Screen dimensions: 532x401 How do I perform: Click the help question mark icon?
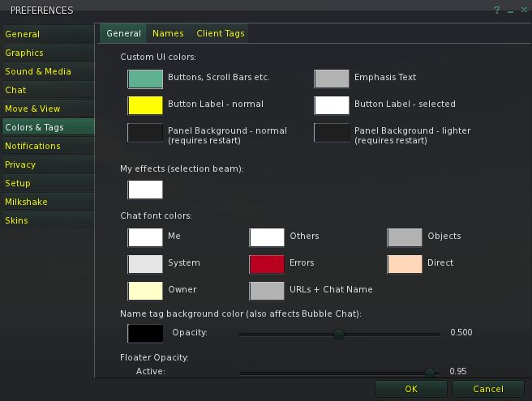[x=496, y=11]
